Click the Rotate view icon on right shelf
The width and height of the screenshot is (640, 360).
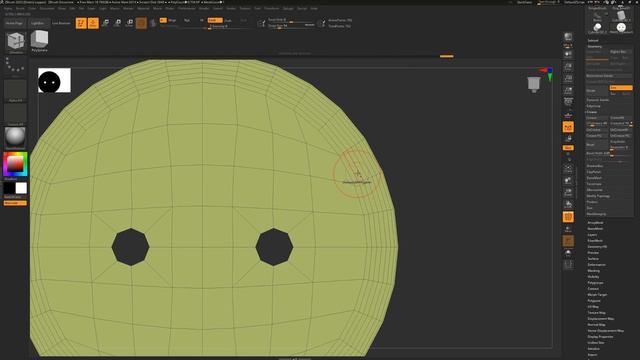point(568,204)
